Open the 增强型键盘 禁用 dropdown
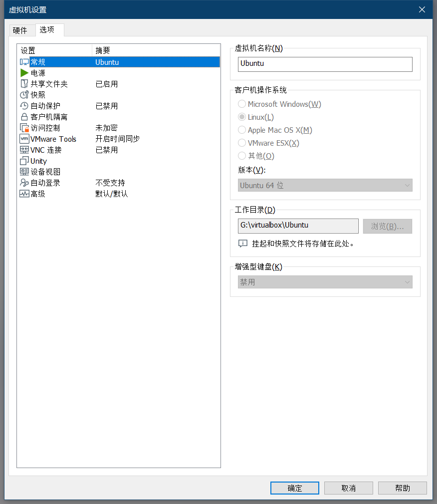This screenshot has height=504, width=437. coord(325,282)
